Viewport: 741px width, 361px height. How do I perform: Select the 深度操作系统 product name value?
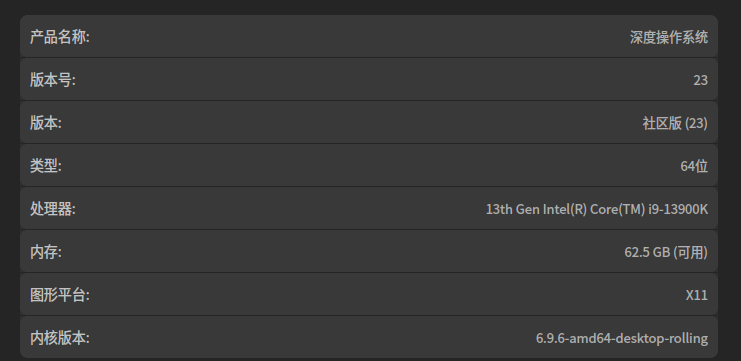tap(669, 37)
